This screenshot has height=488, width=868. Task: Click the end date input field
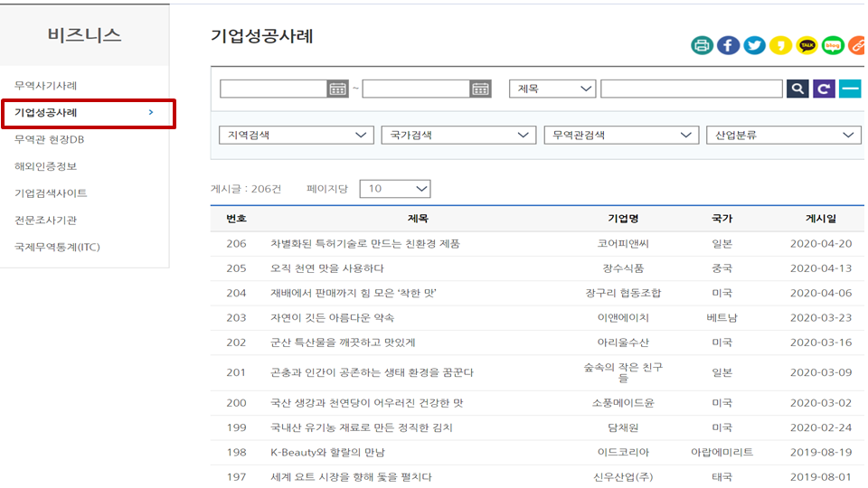pyautogui.click(x=416, y=89)
